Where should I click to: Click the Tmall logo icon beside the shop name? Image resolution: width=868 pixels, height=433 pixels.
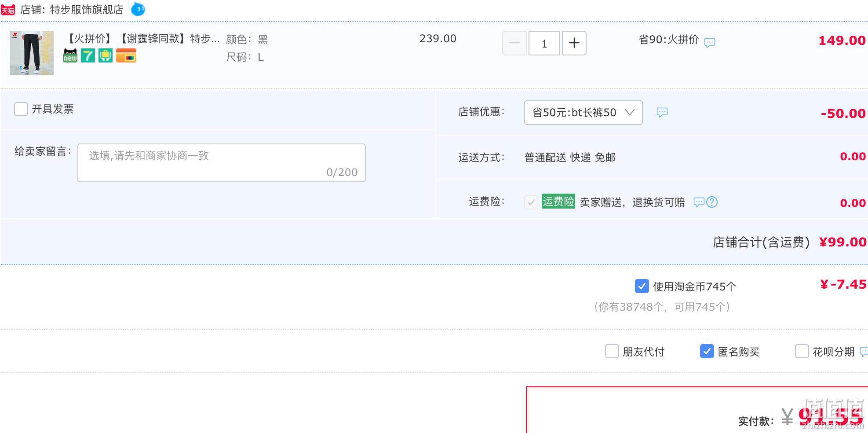coord(8,9)
